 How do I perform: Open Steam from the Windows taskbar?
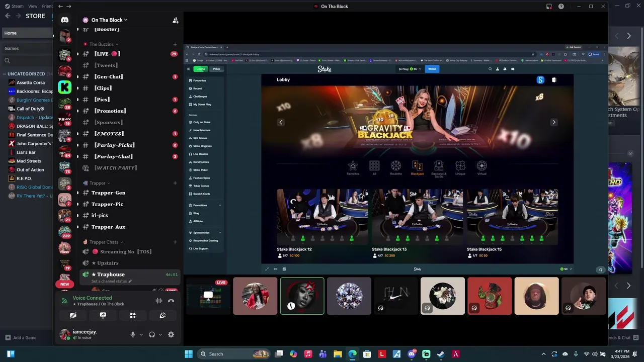[441, 354]
